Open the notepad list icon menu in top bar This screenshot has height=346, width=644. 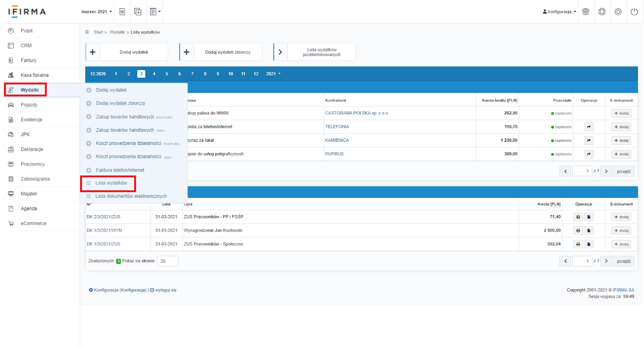click(x=155, y=12)
